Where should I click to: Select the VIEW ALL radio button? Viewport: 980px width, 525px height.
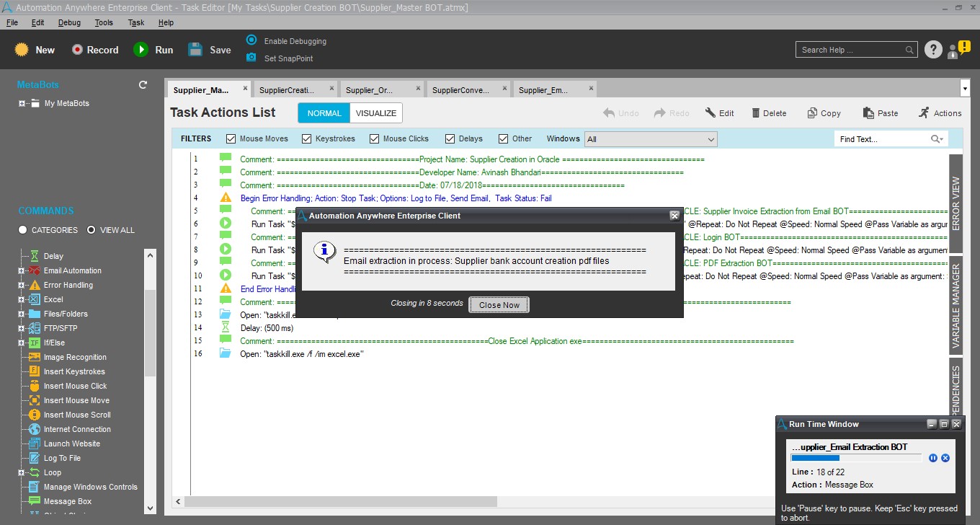click(92, 230)
